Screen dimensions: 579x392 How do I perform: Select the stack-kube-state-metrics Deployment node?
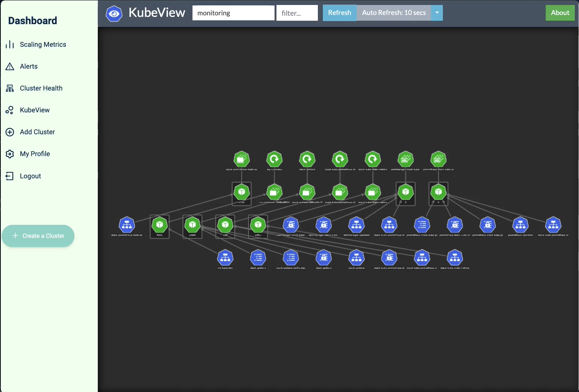click(x=373, y=159)
